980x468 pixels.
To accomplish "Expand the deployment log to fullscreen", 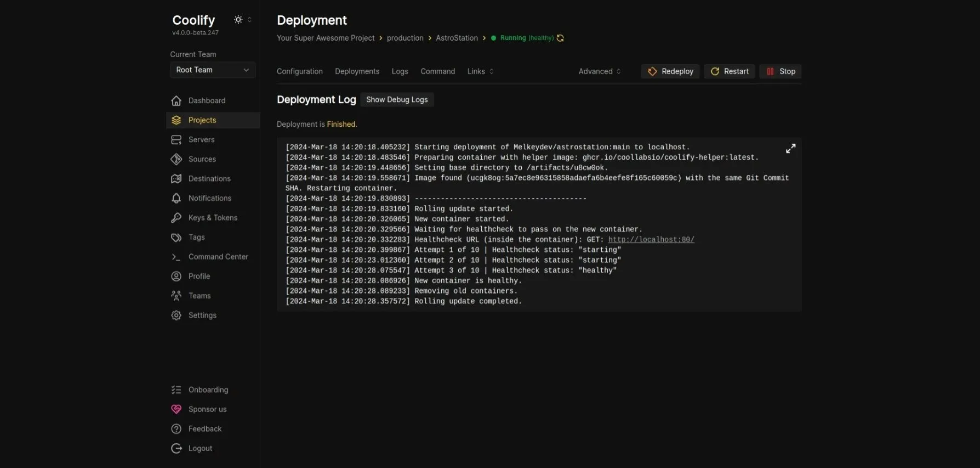I will click(790, 149).
